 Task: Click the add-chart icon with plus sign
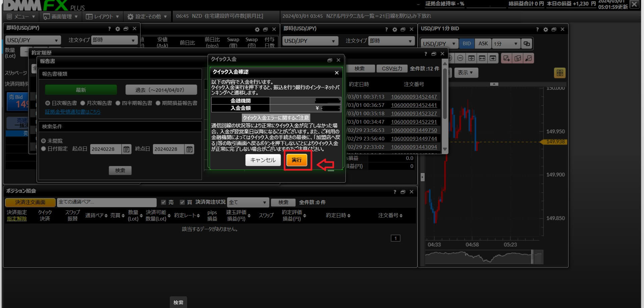coord(506,58)
